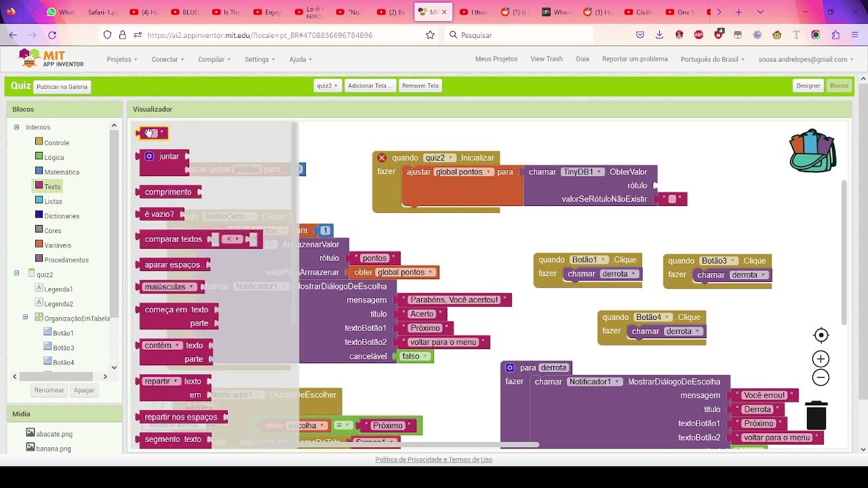Click Adicionar Tela button
The image size is (868, 488).
point(370,86)
